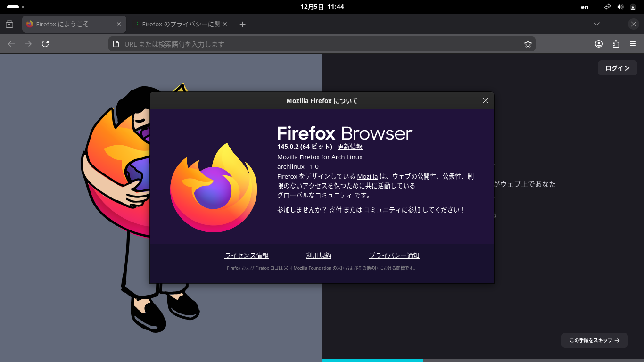Screen dimensions: 644x362
Task: Switch to 'Firefox にようこそ' tab
Action: pyautogui.click(x=74, y=24)
